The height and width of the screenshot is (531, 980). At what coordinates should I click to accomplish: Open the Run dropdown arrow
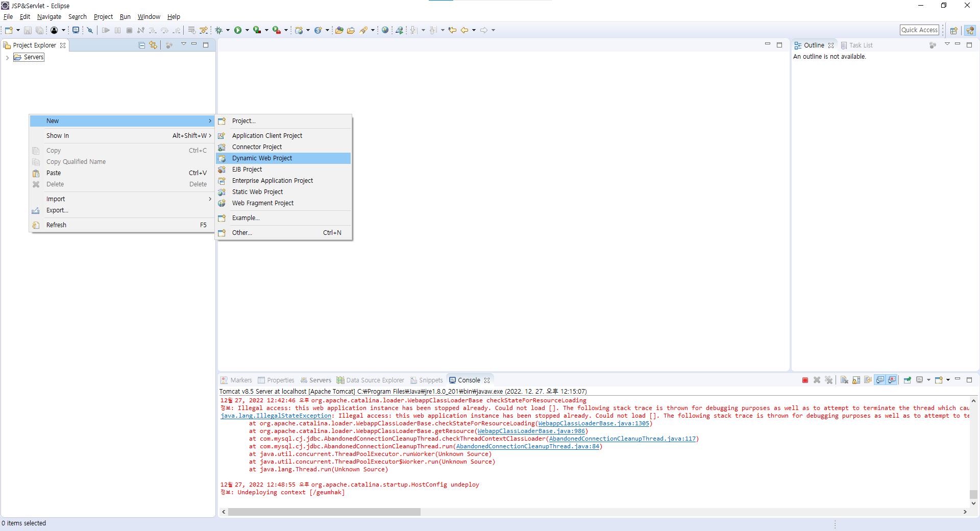(x=247, y=30)
